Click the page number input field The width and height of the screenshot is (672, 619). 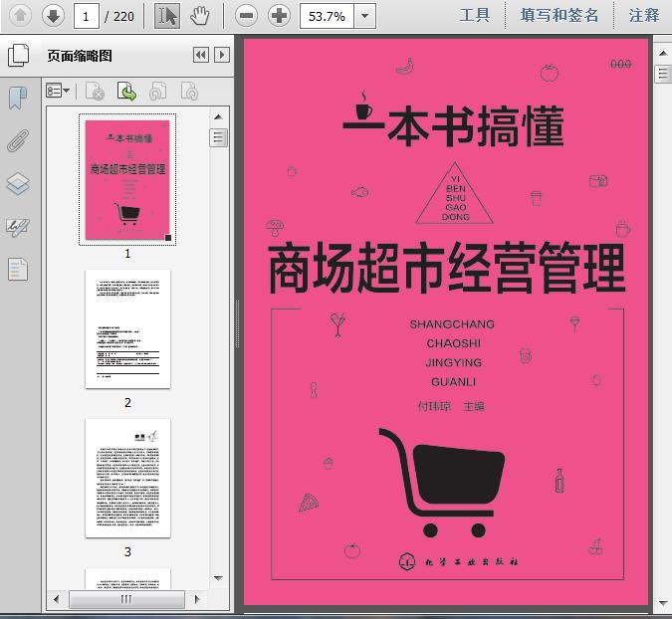point(87,16)
